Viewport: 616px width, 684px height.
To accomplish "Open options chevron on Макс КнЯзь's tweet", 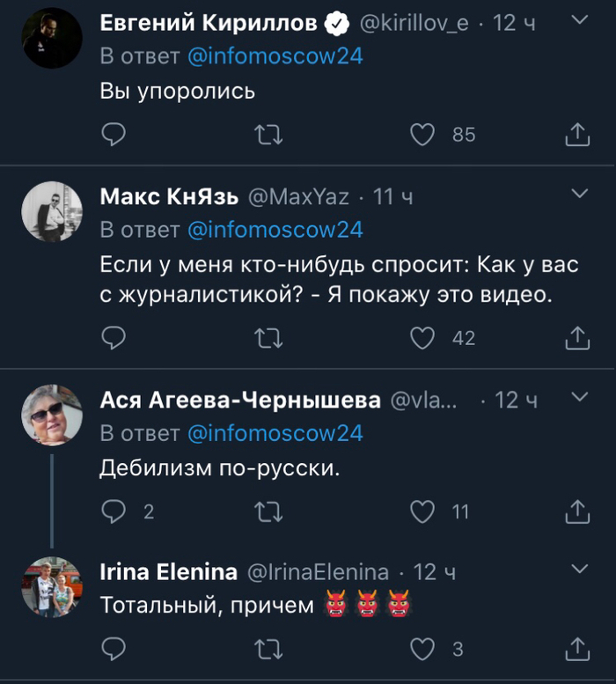I will (580, 192).
